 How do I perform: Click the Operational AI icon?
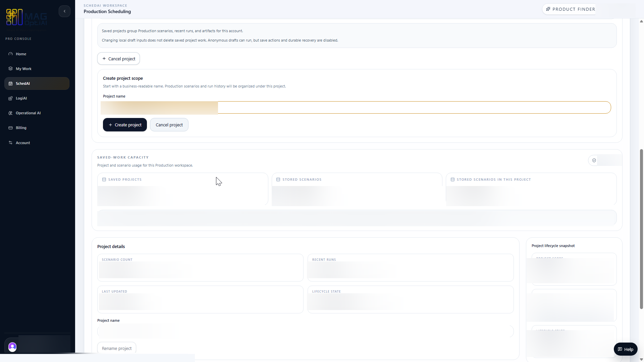pyautogui.click(x=10, y=113)
